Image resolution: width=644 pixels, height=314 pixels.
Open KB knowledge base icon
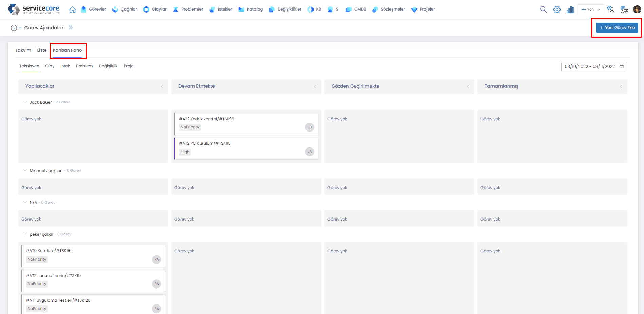310,10
